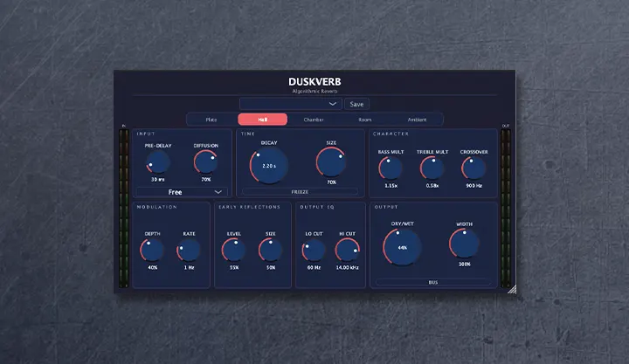Click the Width knob in Output
This screenshot has width=629, height=364.
pos(464,244)
